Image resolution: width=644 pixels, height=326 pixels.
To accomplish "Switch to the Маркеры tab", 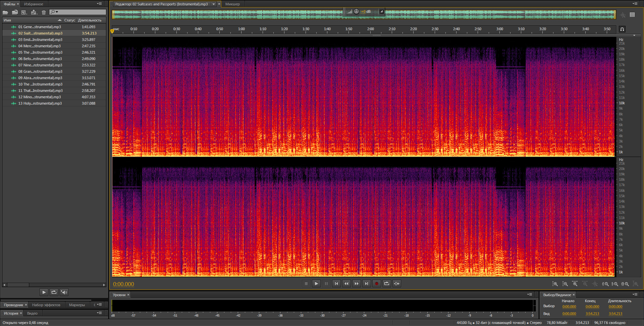I will click(x=77, y=305).
